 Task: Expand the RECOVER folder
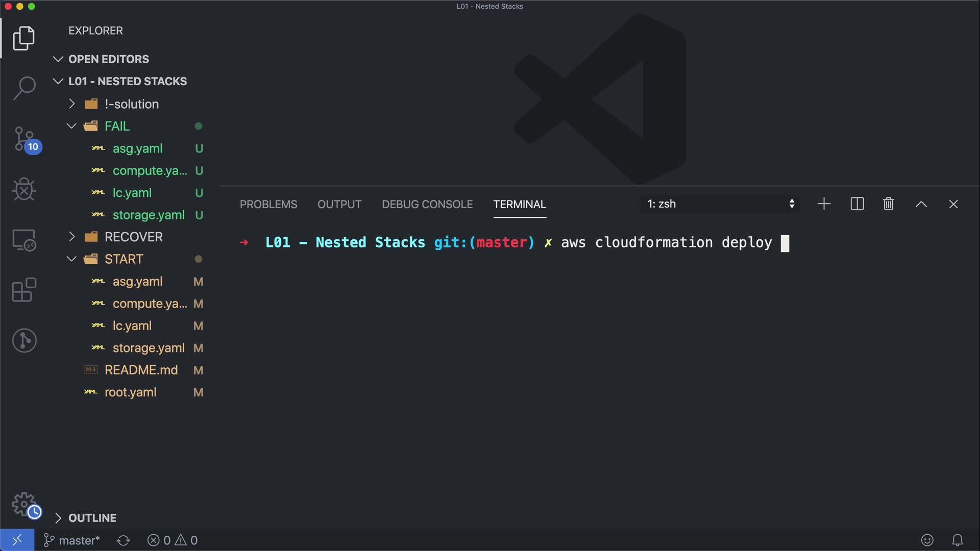(x=133, y=237)
